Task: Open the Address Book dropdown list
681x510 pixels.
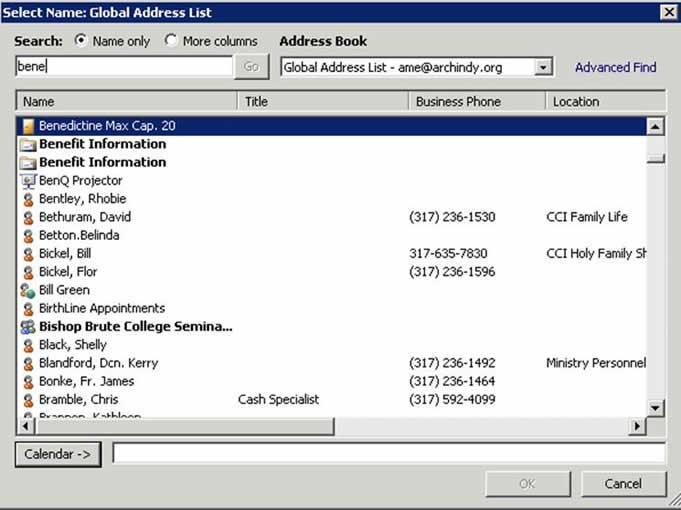Action: [543, 67]
